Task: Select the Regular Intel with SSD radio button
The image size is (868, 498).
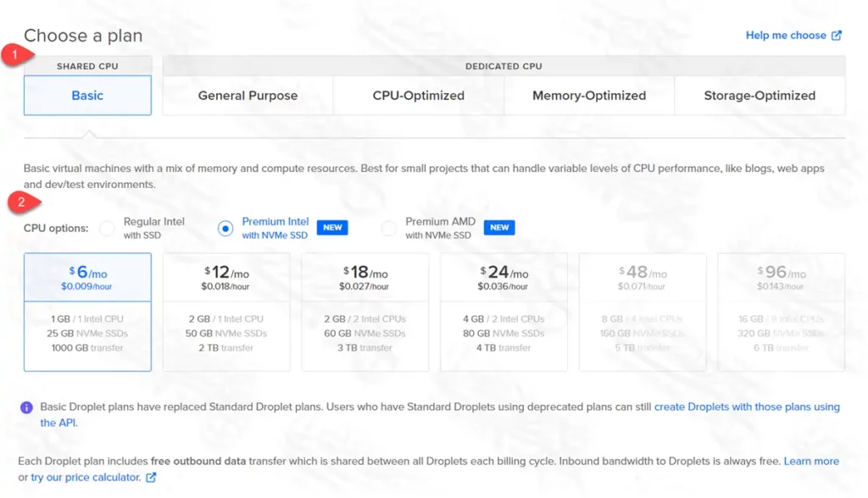Action: pos(107,228)
